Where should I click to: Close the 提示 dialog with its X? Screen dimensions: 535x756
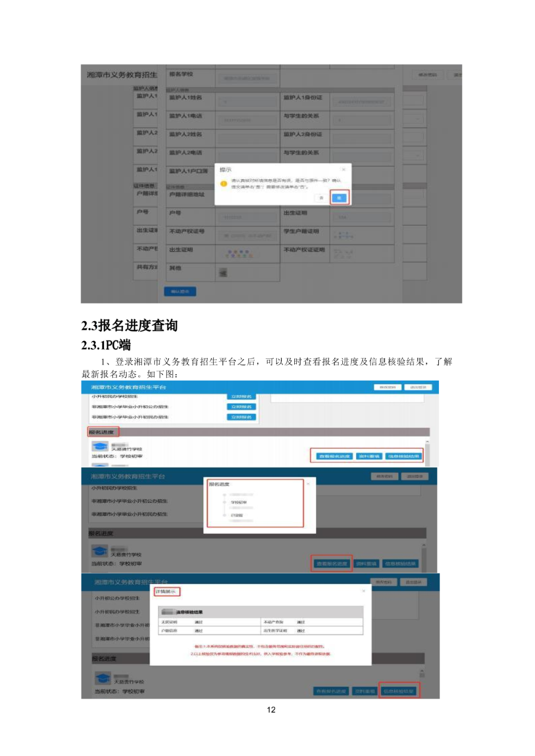344,169
